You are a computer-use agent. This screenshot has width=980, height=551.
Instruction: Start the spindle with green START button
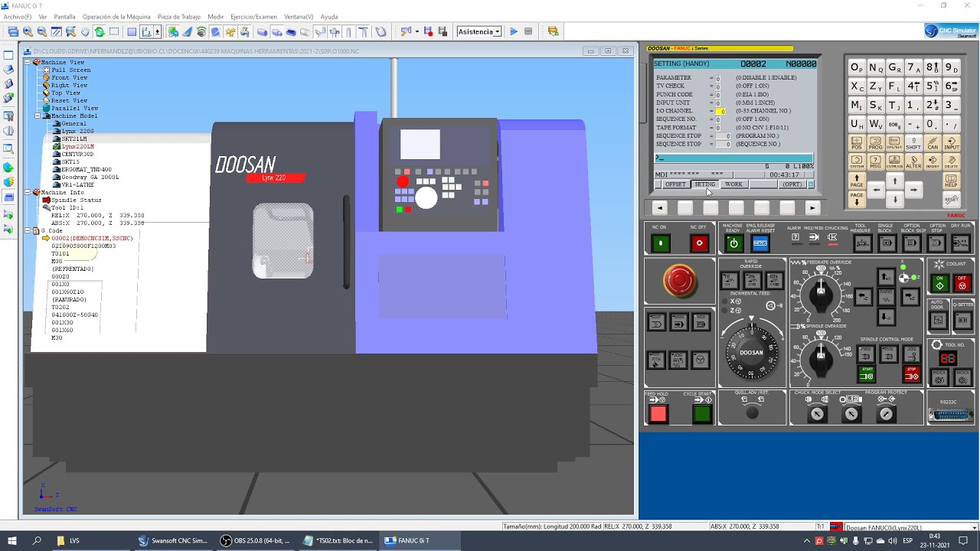866,374
